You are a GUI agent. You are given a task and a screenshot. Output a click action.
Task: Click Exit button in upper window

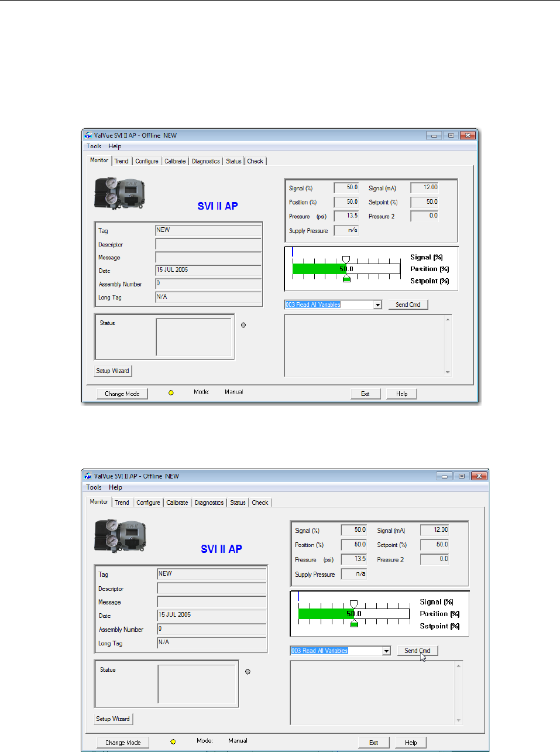(365, 394)
